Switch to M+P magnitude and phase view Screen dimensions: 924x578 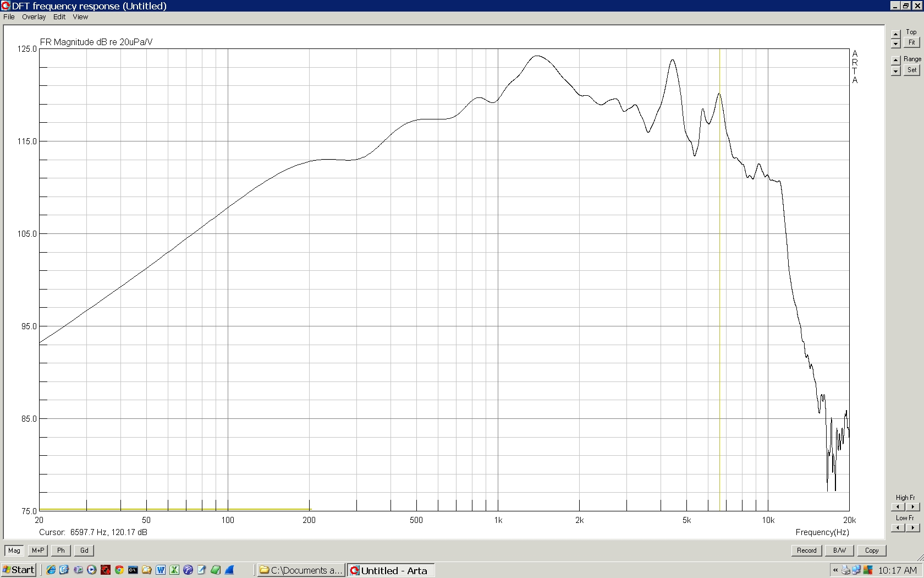coord(37,550)
